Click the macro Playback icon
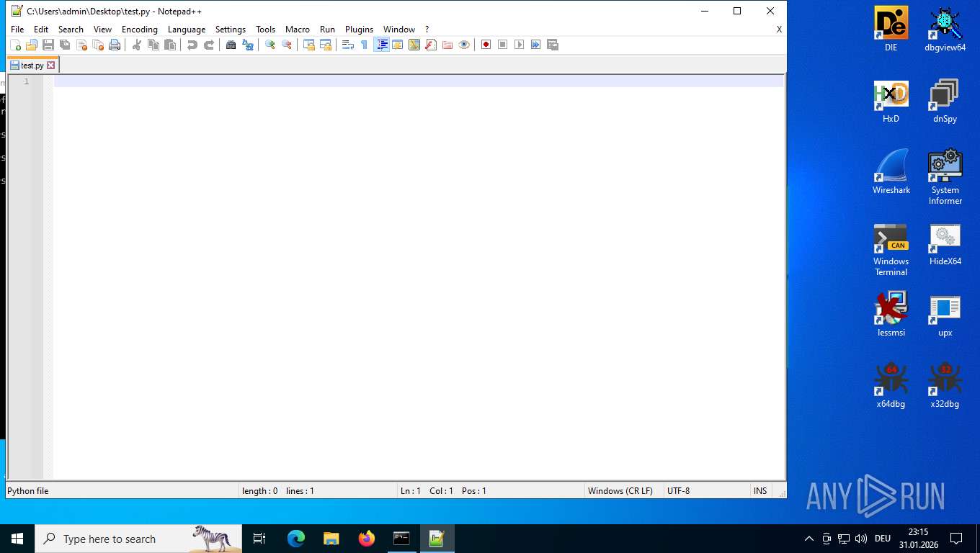This screenshot has width=980, height=553. point(520,45)
